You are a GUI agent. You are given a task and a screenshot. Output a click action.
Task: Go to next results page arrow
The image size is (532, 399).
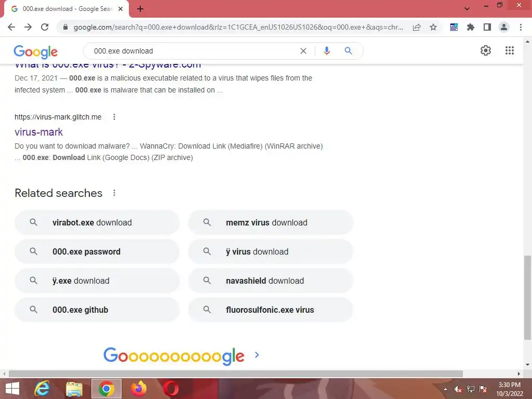tap(257, 355)
